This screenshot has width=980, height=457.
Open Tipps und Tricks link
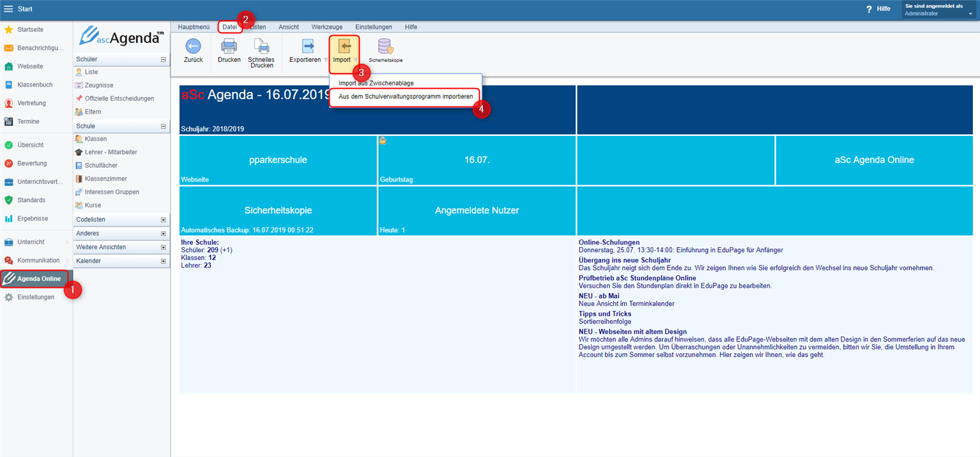[605, 314]
